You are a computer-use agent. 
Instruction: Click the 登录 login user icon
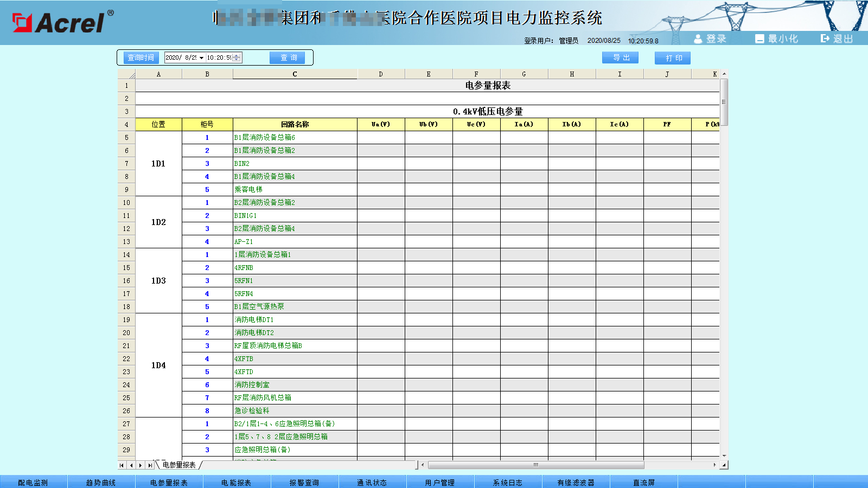click(698, 38)
